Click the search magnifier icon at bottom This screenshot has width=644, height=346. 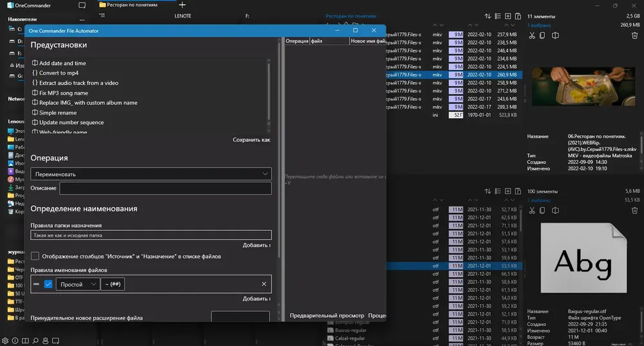[35, 341]
